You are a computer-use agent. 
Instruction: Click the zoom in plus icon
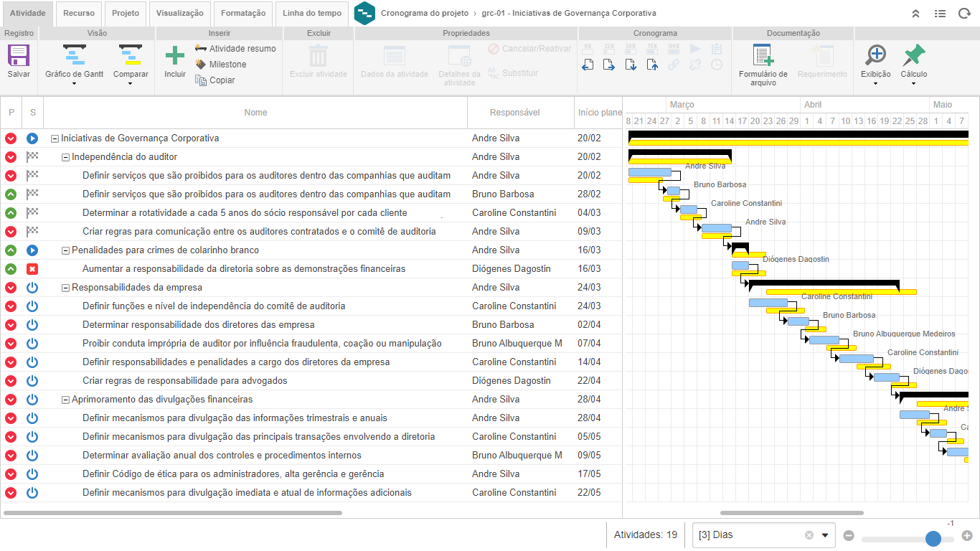(967, 535)
